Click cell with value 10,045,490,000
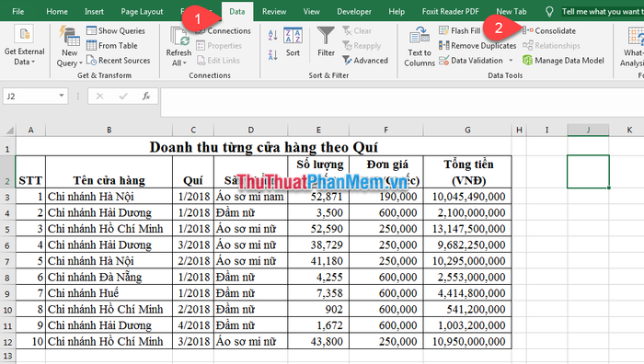644x364 pixels. [467, 197]
